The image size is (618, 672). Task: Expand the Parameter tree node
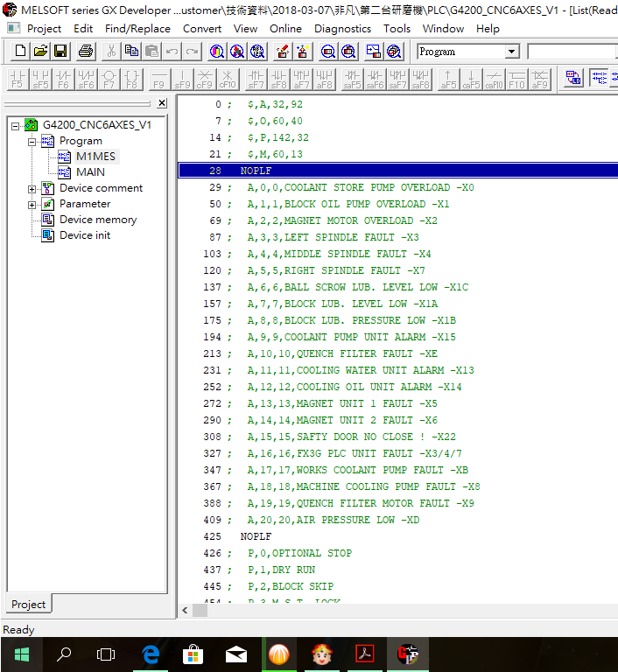coord(32,204)
